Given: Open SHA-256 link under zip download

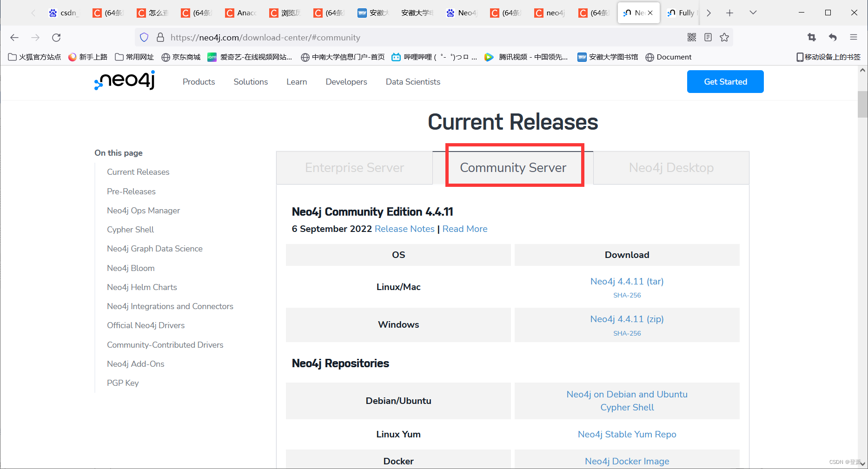Looking at the screenshot, I should click(627, 333).
